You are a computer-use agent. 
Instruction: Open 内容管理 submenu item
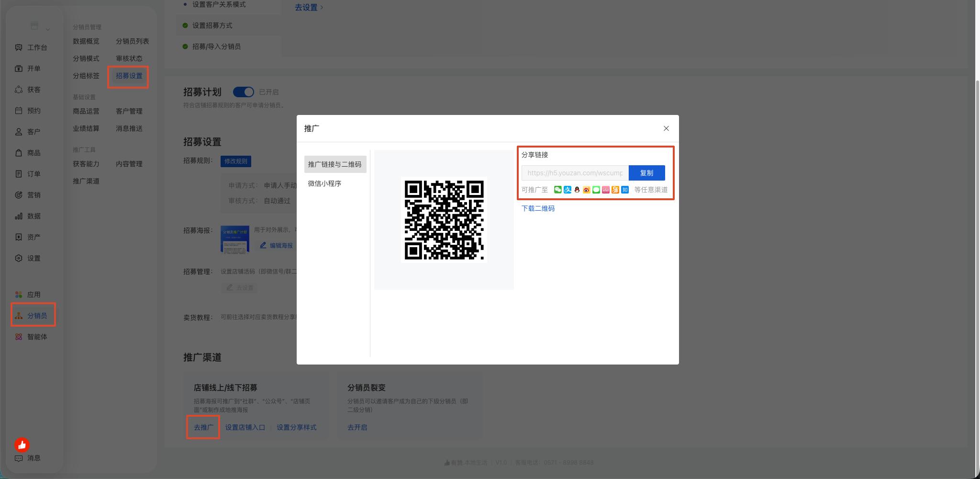129,164
